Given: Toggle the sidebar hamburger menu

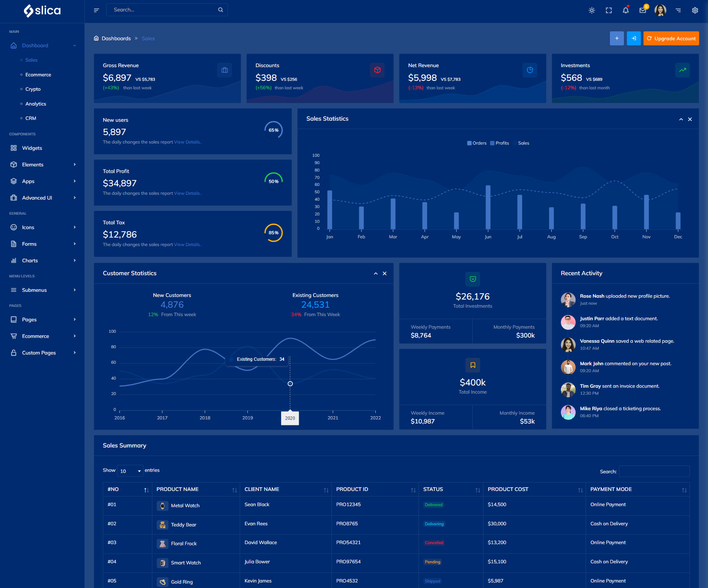Looking at the screenshot, I should [x=97, y=10].
